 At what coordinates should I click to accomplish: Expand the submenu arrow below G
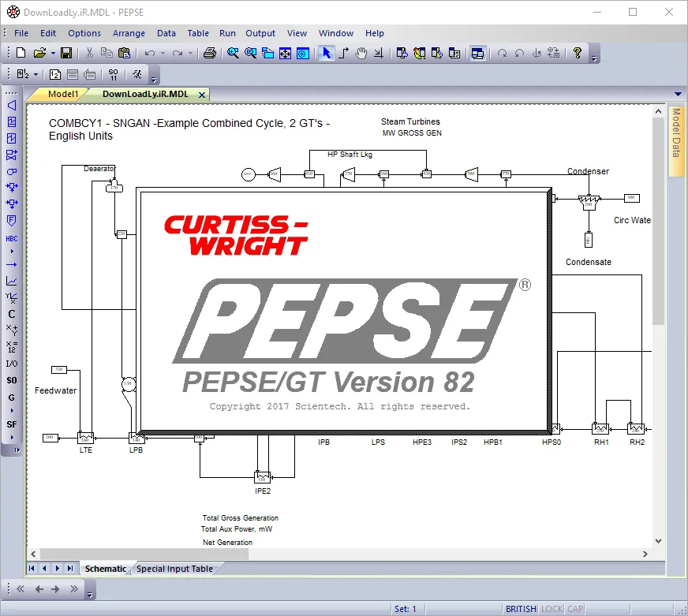(x=12, y=411)
